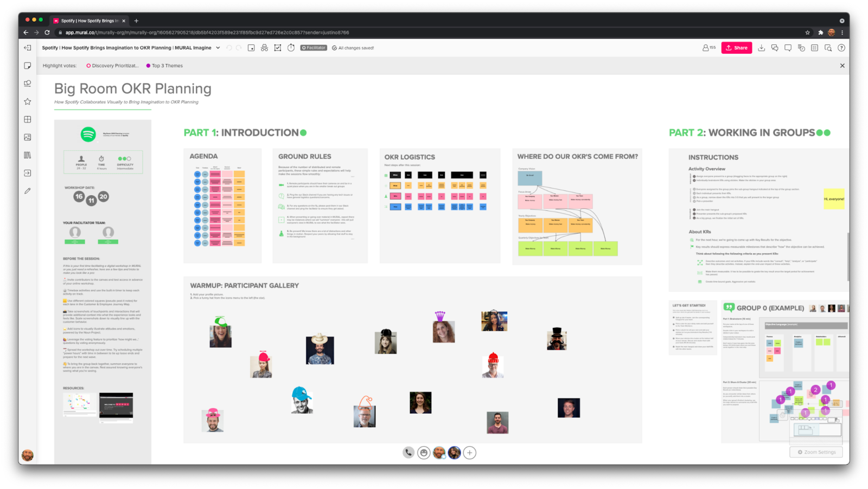Screen dimensions: 868x489
Task: Open the content library icon in sidebar
Action: point(28,155)
